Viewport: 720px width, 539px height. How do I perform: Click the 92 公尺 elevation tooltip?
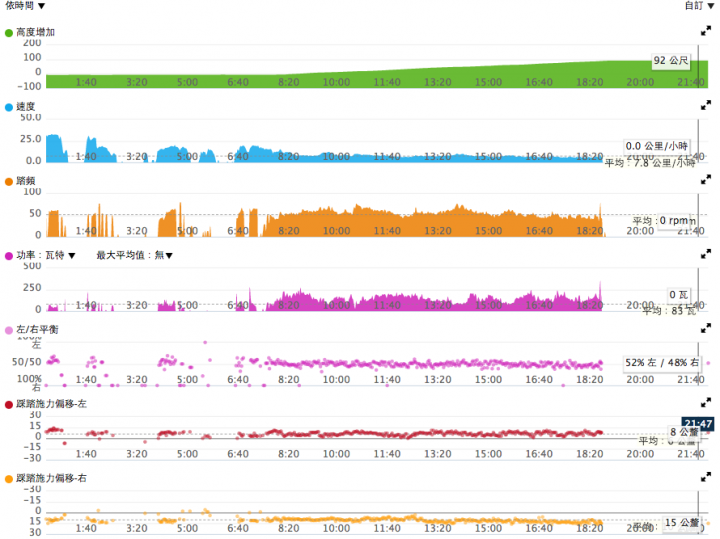pos(671,61)
